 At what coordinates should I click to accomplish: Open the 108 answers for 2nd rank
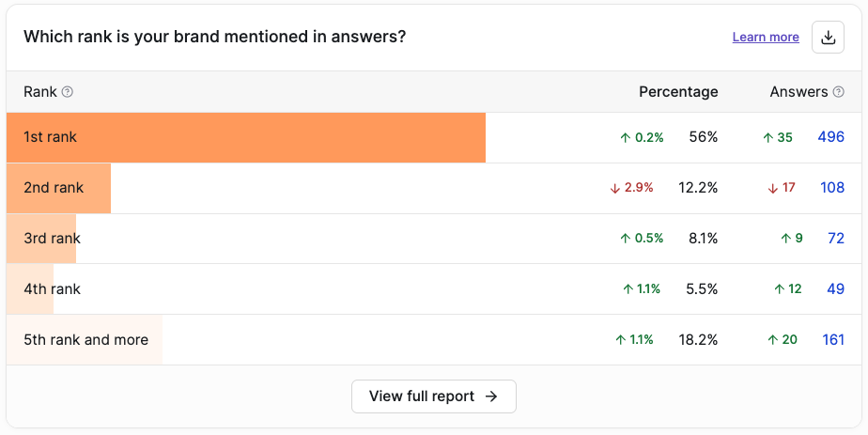point(832,188)
